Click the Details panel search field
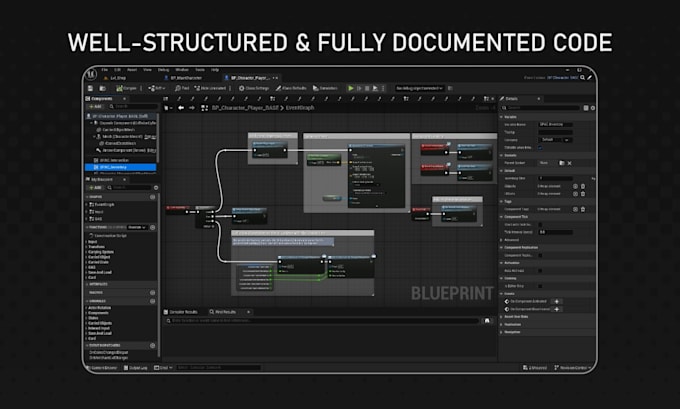Image resolution: width=680 pixels, height=409 pixels. tap(540, 108)
